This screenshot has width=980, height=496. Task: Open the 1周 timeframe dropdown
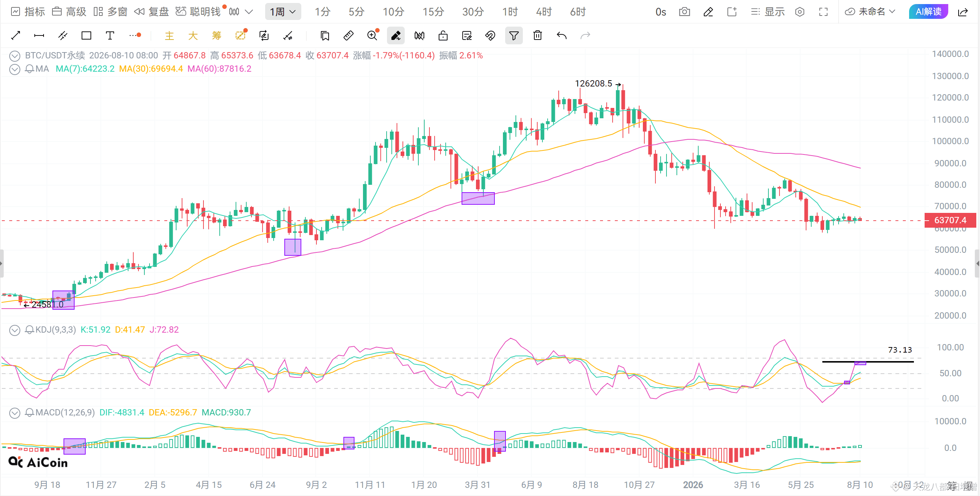282,12
